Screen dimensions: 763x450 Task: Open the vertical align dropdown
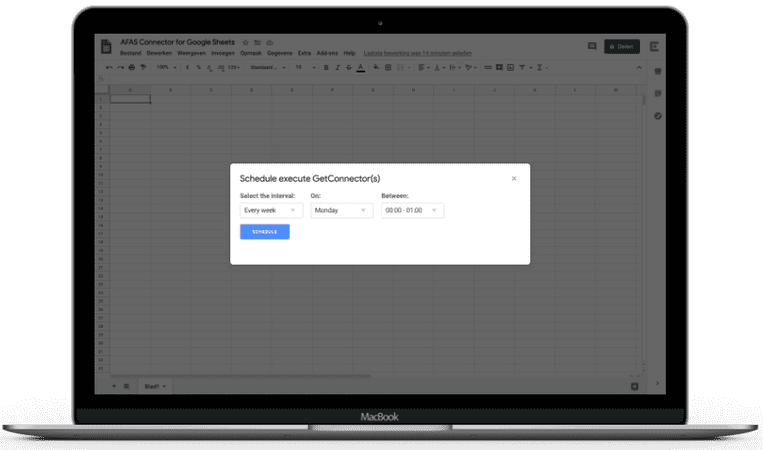(x=439, y=68)
